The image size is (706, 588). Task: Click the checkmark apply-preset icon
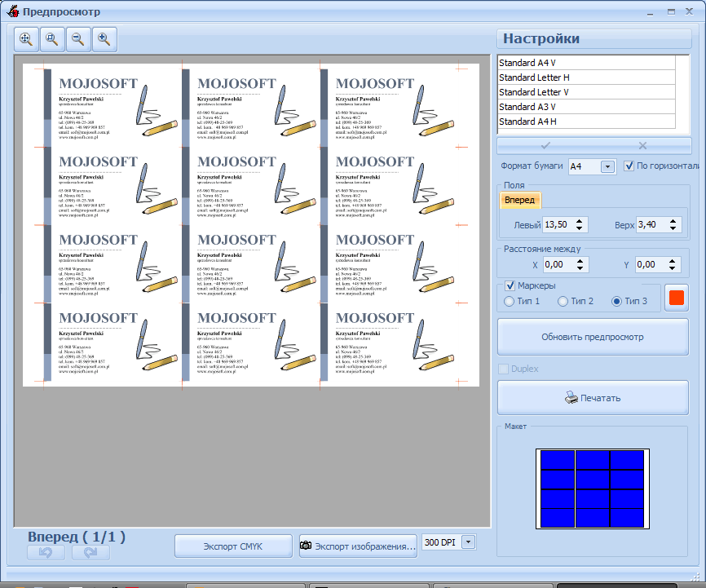(545, 145)
